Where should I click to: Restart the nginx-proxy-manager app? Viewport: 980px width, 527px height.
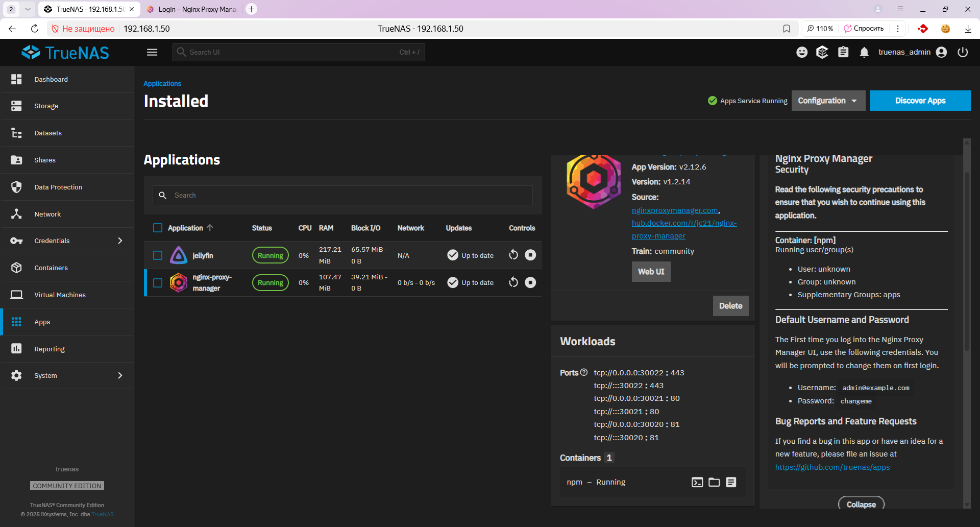point(513,282)
